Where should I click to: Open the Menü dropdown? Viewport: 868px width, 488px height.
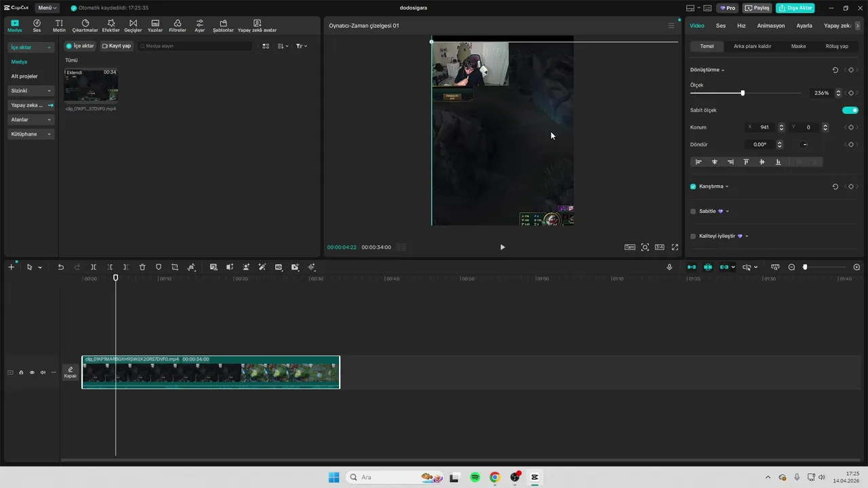pyautogui.click(x=47, y=8)
